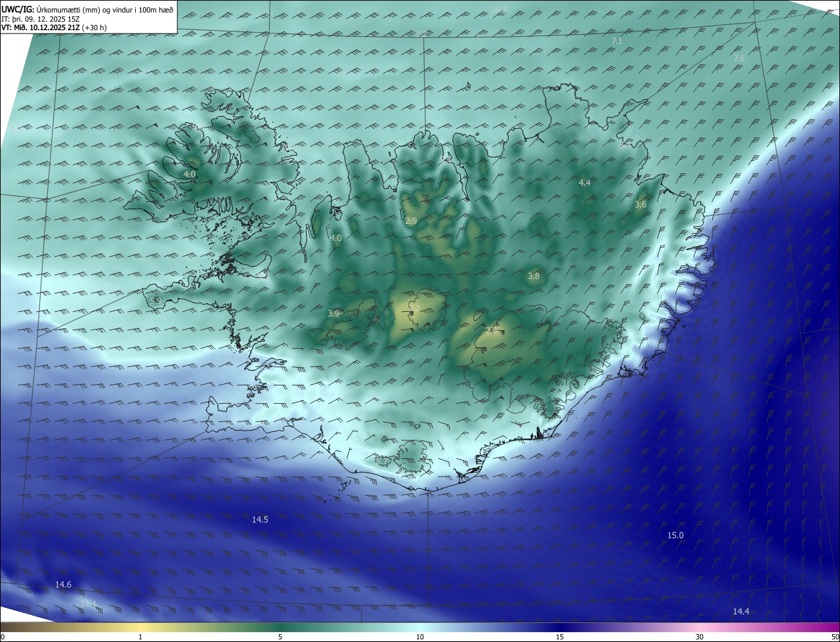Click the 7.1 value label
840x642 pixels.
click(x=617, y=41)
